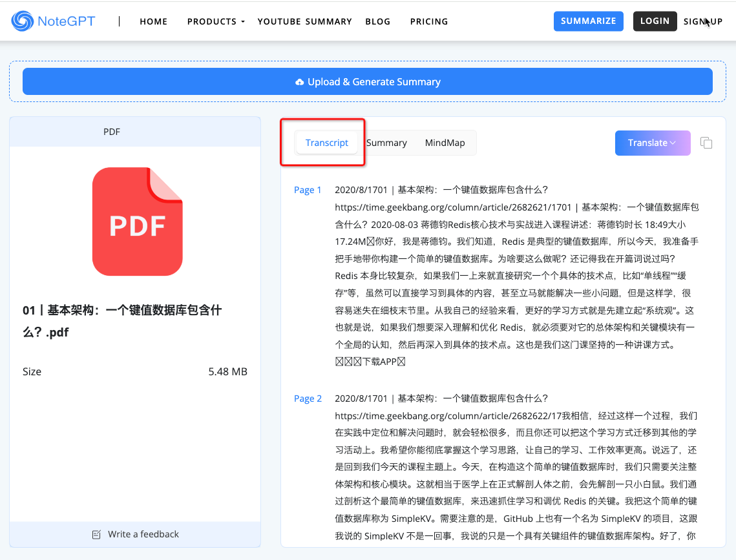The width and height of the screenshot is (736, 560).
Task: Open the Translate dropdown
Action: click(x=653, y=143)
